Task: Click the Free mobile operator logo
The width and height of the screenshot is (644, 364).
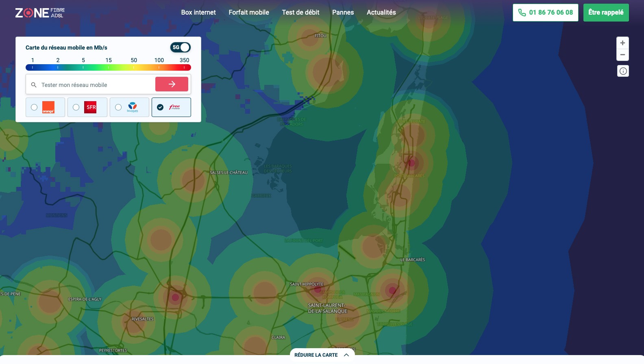Action: (174, 107)
